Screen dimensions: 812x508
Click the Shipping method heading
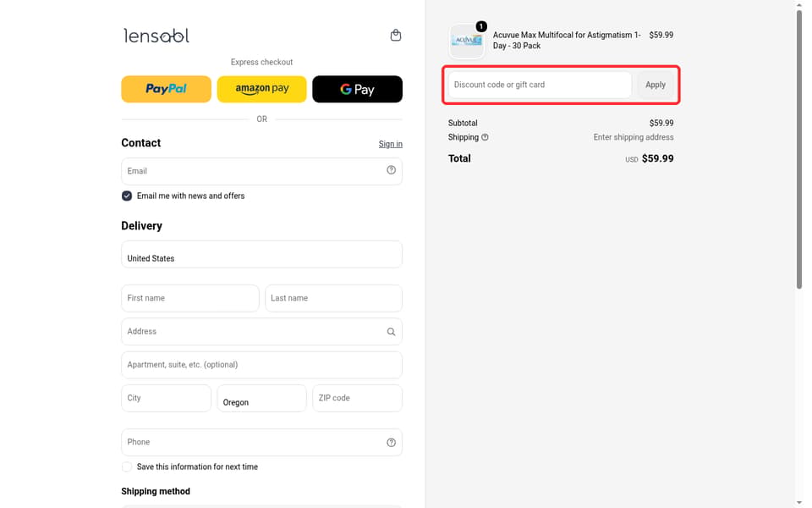tap(156, 491)
